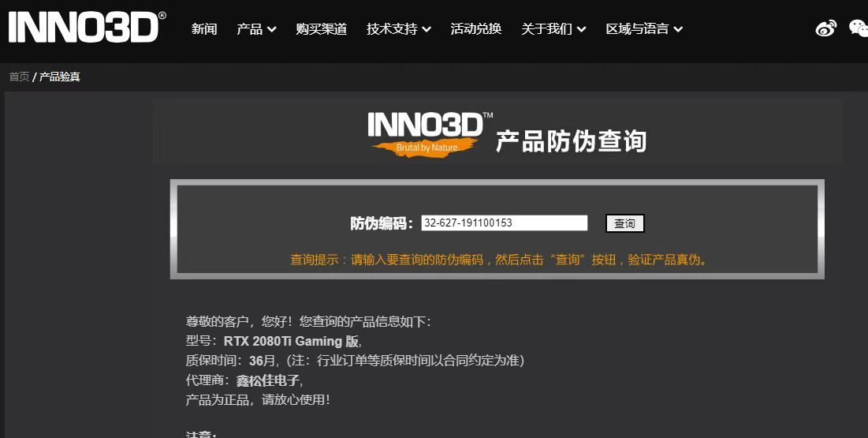Click the 防伪编码 label
This screenshot has width=868, height=438.
coord(382,223)
